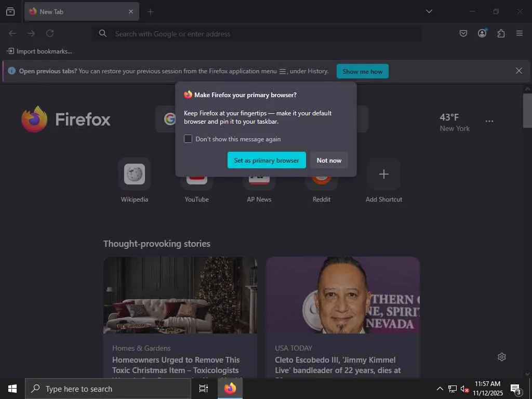The height and width of the screenshot is (399, 532).
Task: Open Windows Task View
Action: [x=204, y=389]
